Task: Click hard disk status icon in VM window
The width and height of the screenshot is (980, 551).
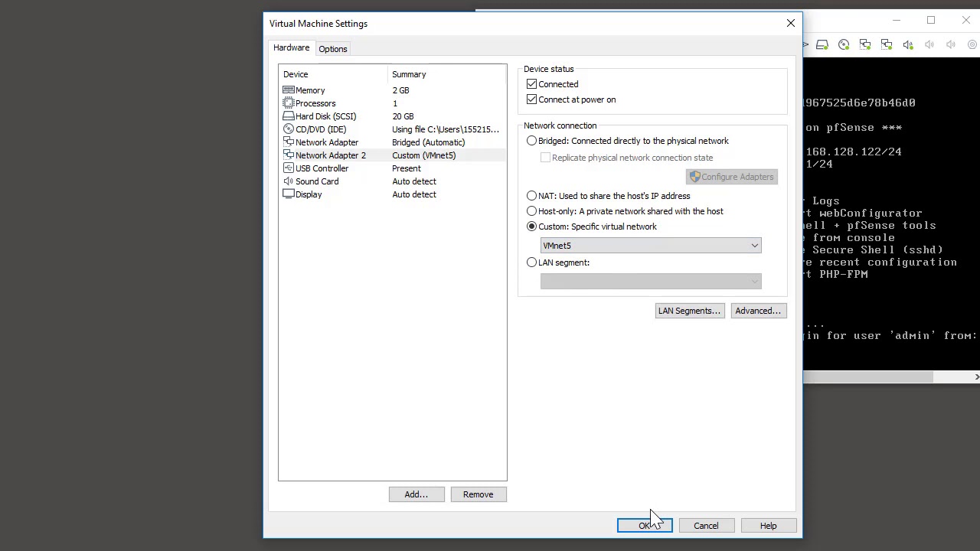Action: (822, 45)
